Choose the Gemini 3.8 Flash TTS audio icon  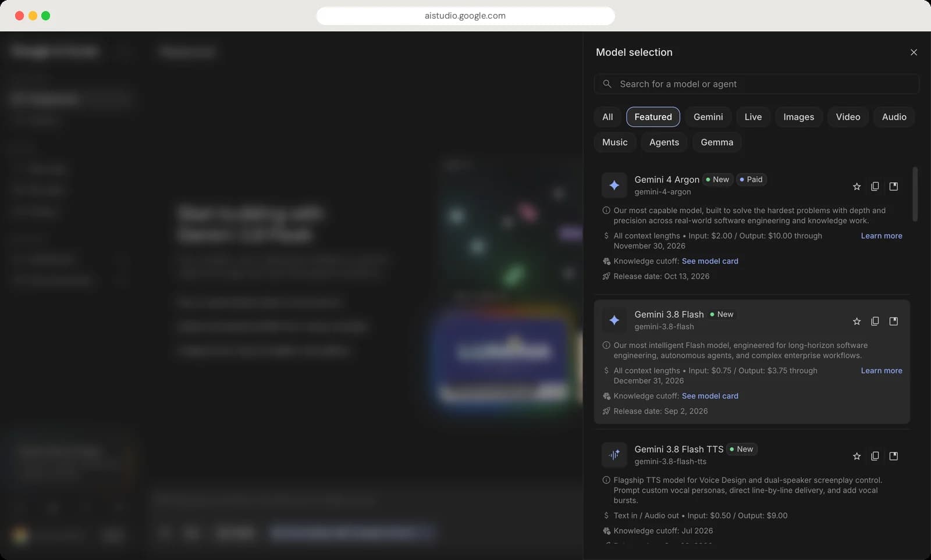coord(614,455)
